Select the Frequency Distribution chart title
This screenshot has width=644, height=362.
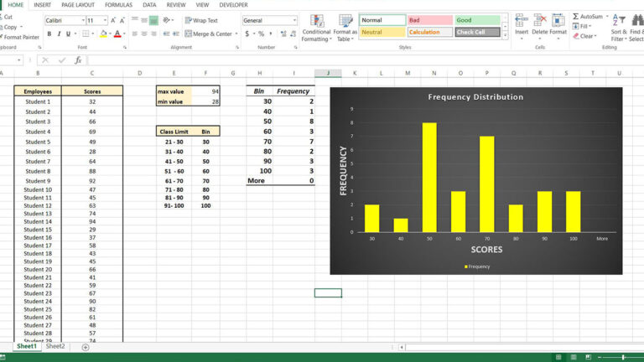coord(475,97)
